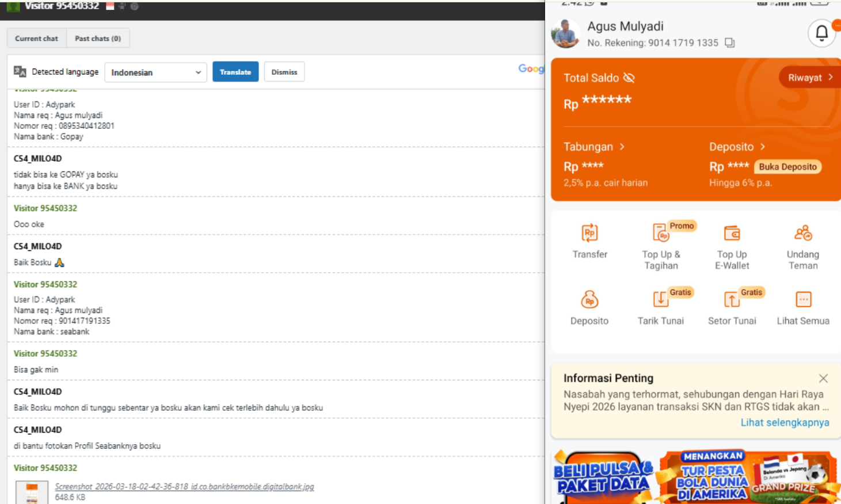Viewport: 841px width, 504px height.
Task: Click the translate language icon
Action: (x=20, y=71)
